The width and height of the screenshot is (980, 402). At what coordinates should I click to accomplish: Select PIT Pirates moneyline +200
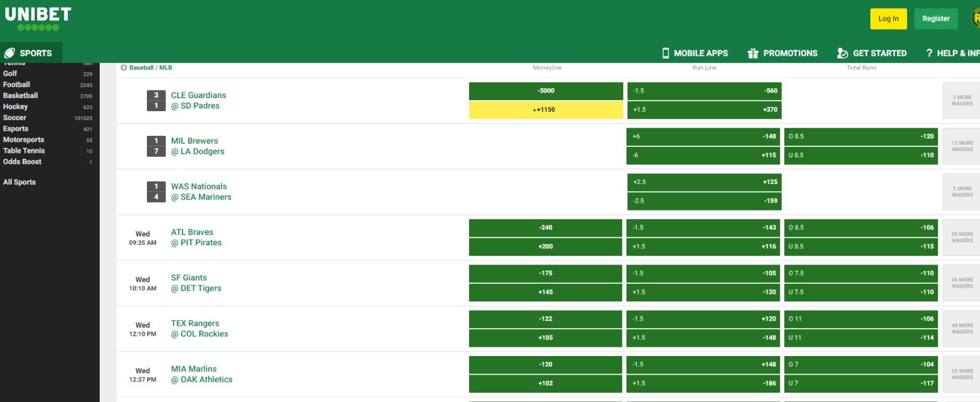pos(546,246)
